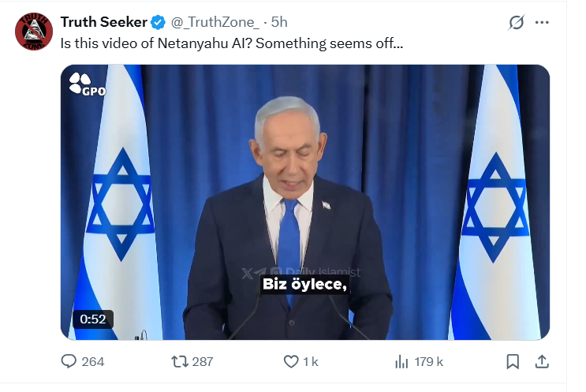The image size is (586, 392).
Task: Click the 1k likes count
Action: 311,362
